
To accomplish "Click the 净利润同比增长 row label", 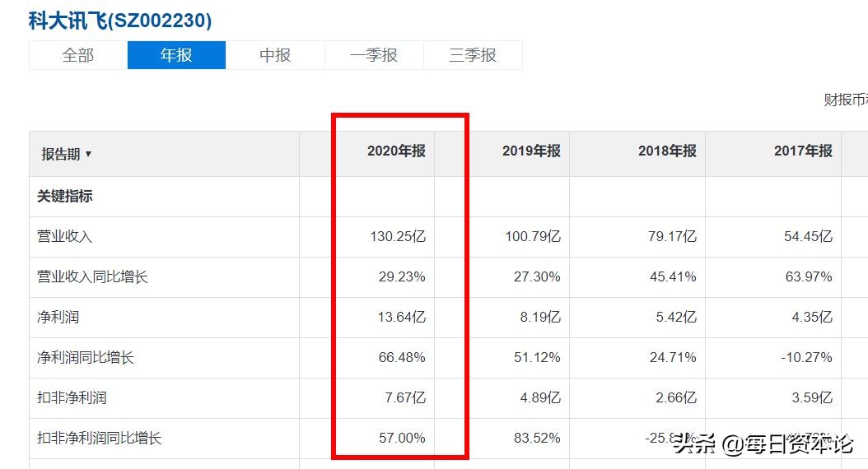I will click(86, 358).
